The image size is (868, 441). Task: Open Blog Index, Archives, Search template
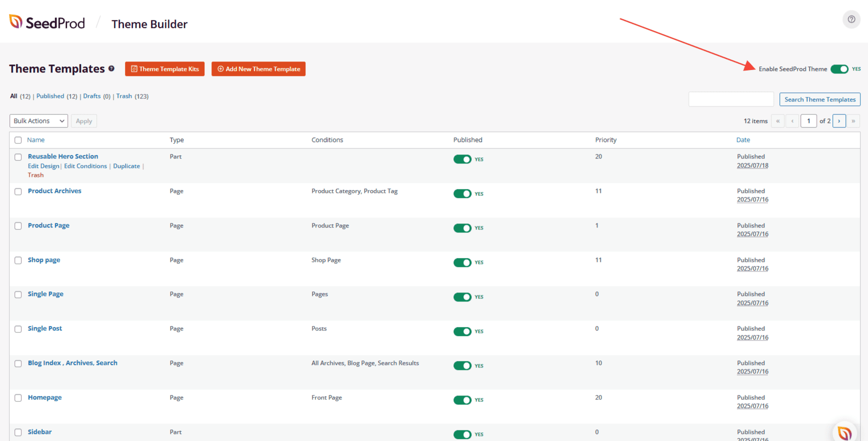72,363
